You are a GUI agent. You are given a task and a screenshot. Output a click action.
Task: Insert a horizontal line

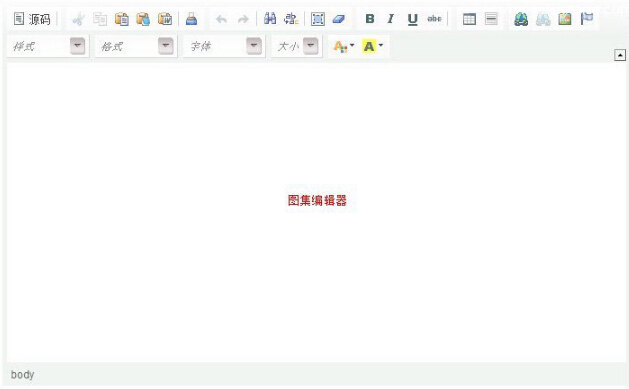[491, 19]
